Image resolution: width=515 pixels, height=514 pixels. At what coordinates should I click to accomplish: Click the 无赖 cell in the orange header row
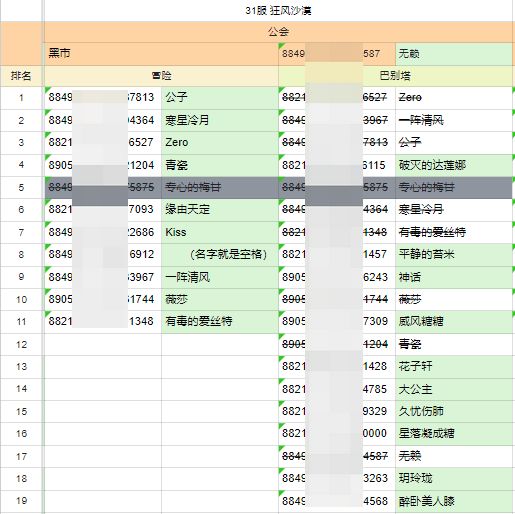point(454,53)
